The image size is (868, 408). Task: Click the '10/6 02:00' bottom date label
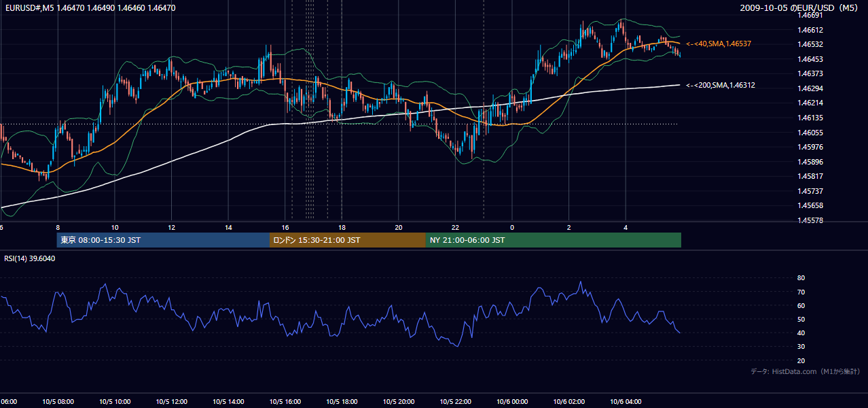point(568,402)
